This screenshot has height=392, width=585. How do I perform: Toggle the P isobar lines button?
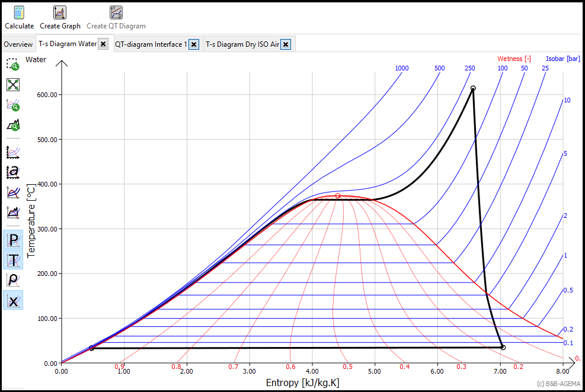13,240
